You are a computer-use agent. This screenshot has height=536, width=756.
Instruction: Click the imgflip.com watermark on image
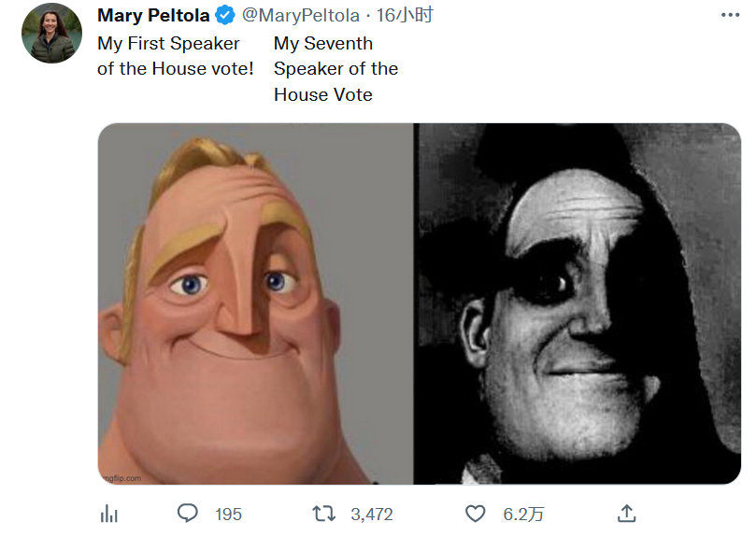pos(122,478)
